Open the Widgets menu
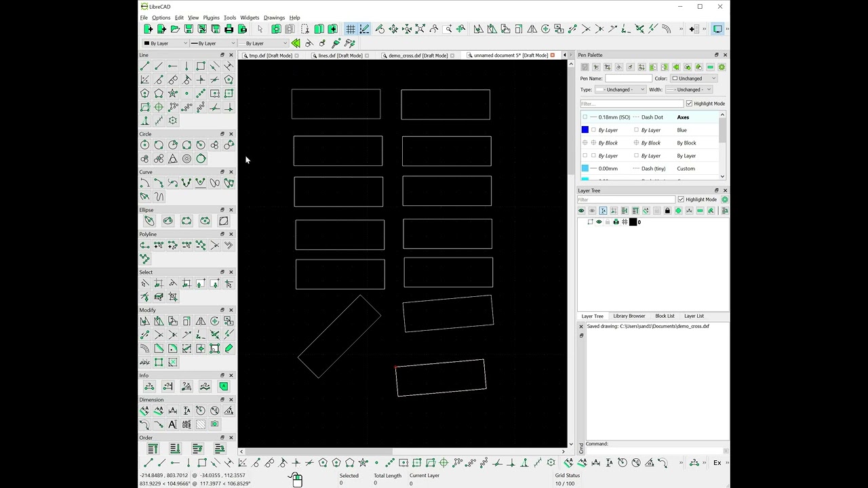The width and height of the screenshot is (868, 488). pyautogui.click(x=250, y=18)
